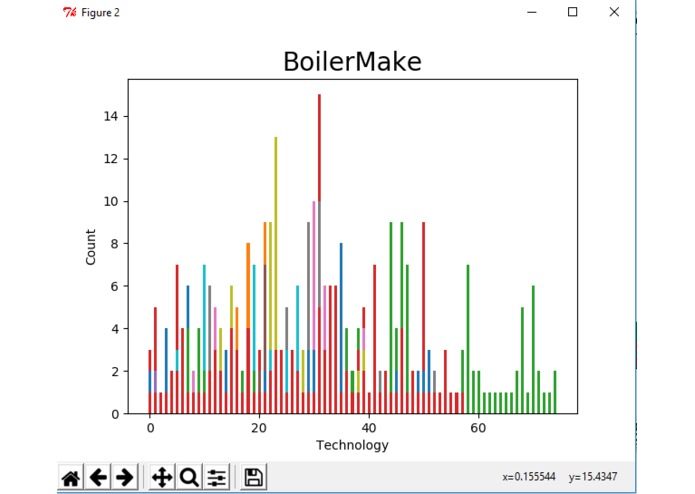Click the Count y-axis label
Viewport: 695px width, 494px height.
click(90, 247)
